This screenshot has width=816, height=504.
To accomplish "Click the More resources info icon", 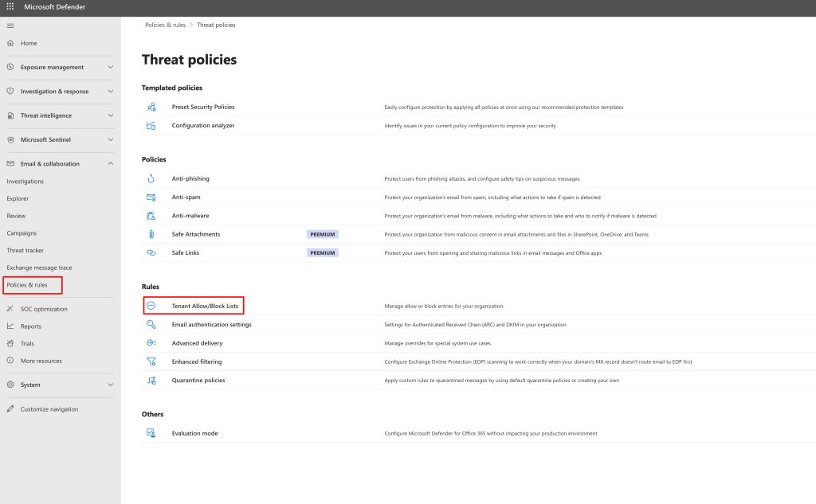I will [10, 361].
